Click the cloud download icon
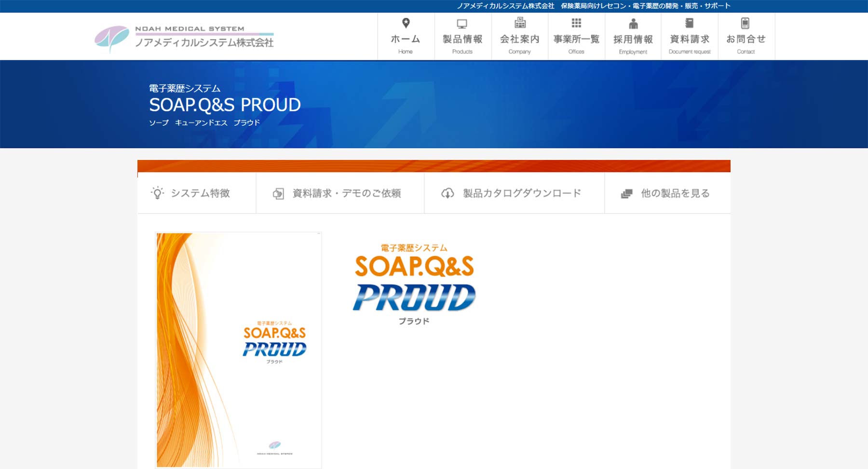 (x=448, y=193)
